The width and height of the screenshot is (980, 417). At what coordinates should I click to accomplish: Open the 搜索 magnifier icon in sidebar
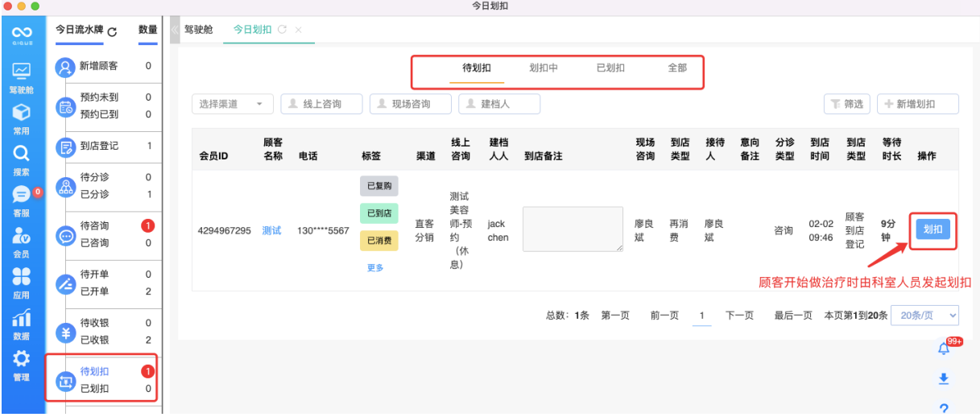click(x=22, y=154)
